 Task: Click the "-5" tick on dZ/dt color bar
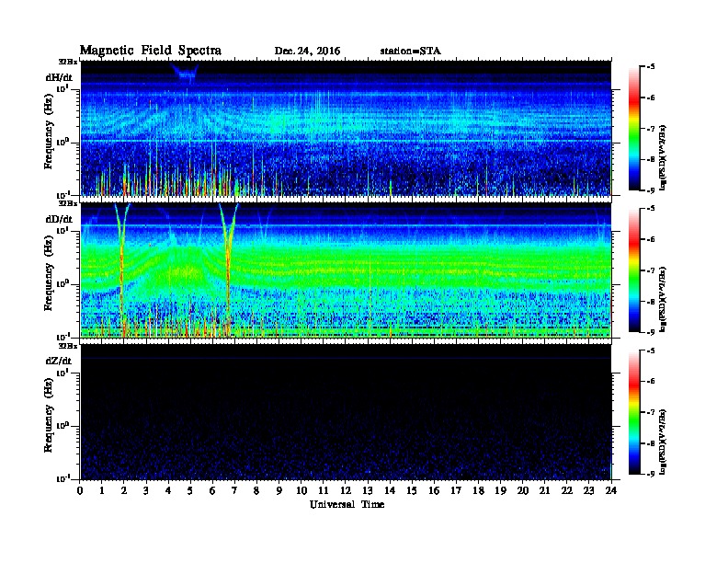pyautogui.click(x=650, y=350)
